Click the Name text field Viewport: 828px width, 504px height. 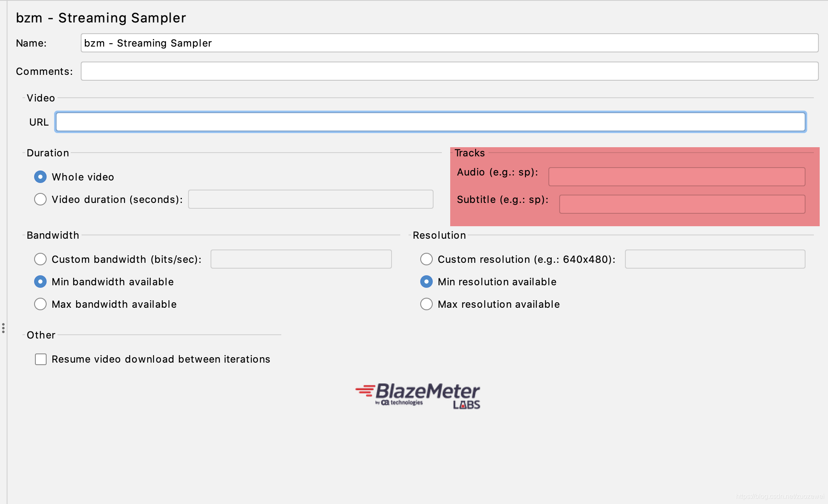pos(449,43)
